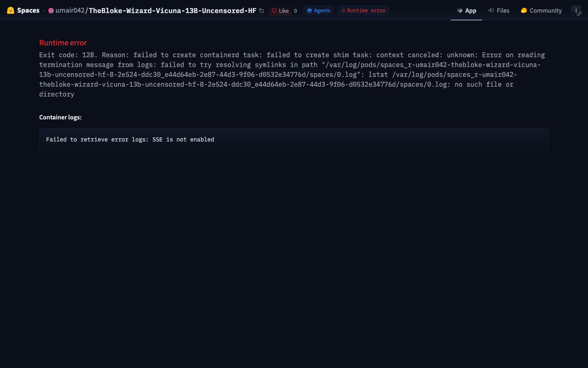Click the red Runtime error heading
588x368 pixels.
(63, 43)
